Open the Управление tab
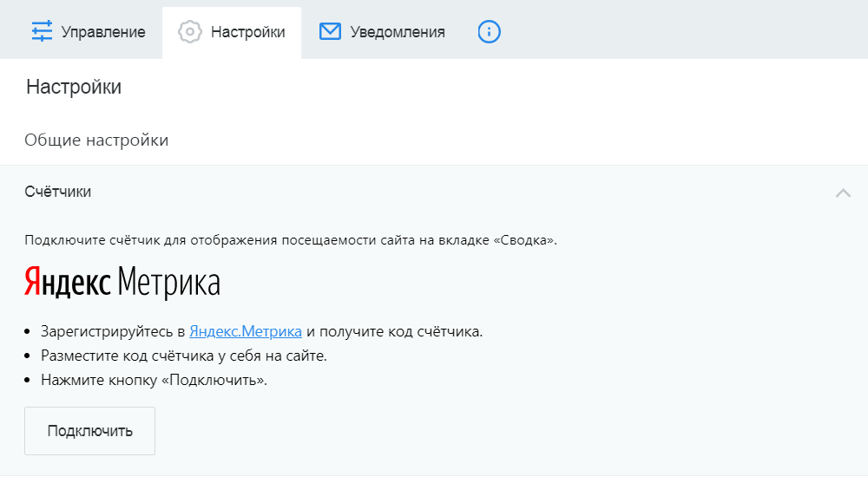868x483 pixels. [x=89, y=32]
